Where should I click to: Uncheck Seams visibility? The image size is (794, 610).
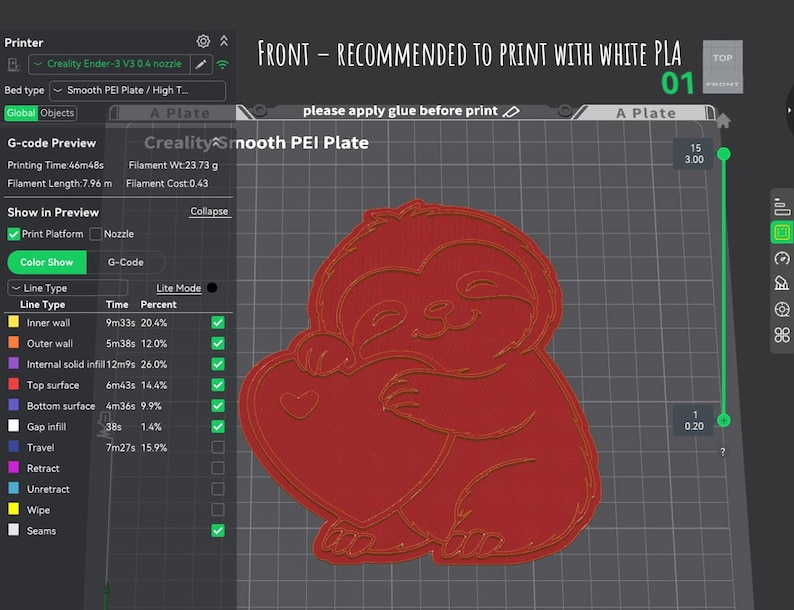click(x=218, y=531)
